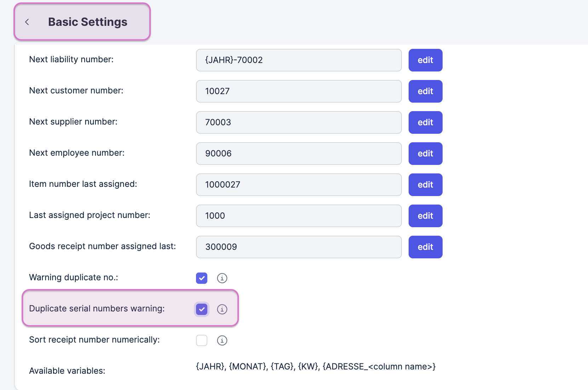Open info icon for Warning duplicate no.
Screen dimensions: 588x390
tap(222, 278)
